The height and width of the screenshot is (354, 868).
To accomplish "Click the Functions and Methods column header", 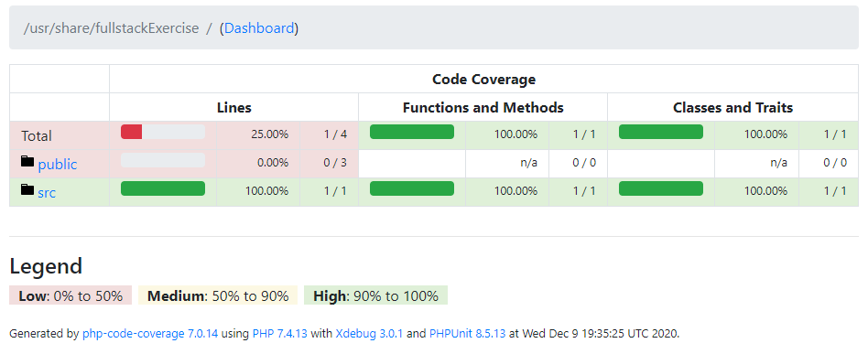I will click(x=483, y=107).
